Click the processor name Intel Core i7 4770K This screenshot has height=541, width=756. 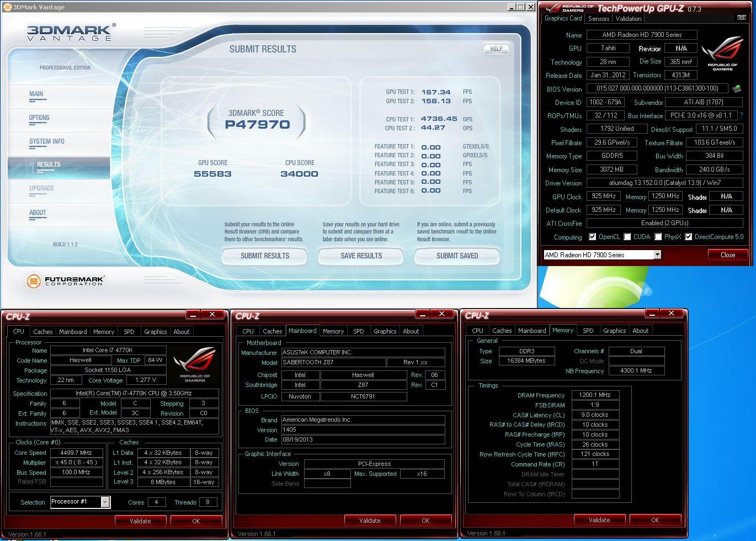[108, 350]
